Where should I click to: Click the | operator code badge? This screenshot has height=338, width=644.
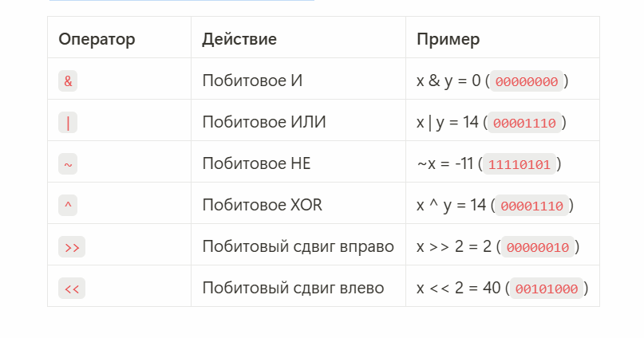[68, 122]
